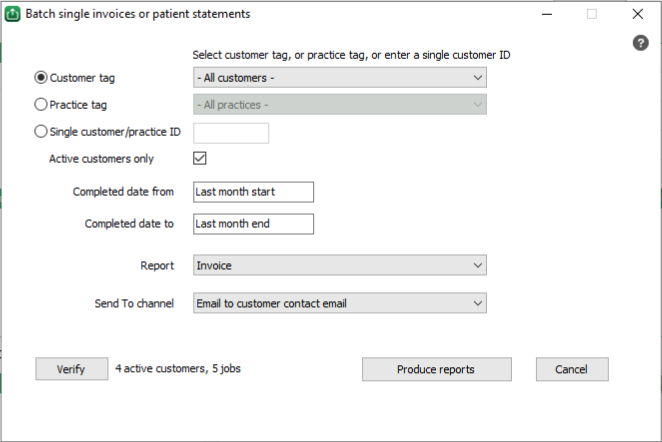Select the Customer tag radio button

click(41, 77)
